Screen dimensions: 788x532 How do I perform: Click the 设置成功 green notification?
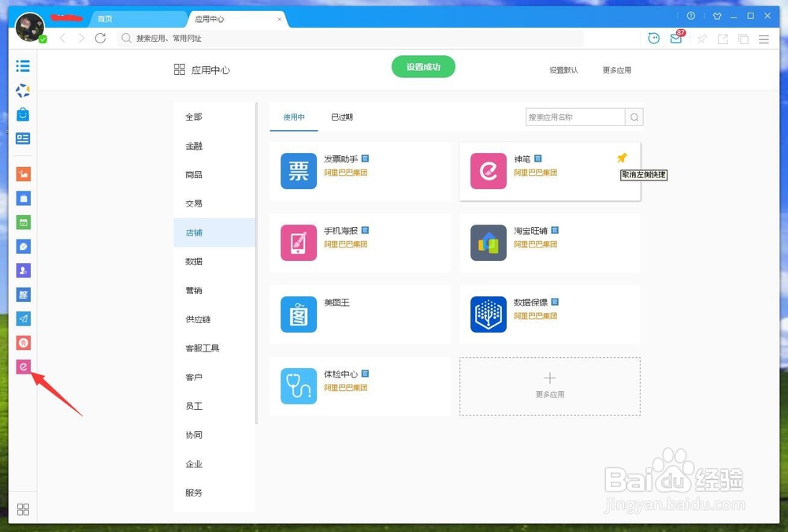pyautogui.click(x=423, y=67)
